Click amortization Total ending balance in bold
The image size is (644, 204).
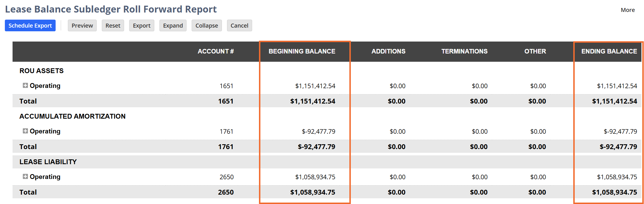pos(618,147)
